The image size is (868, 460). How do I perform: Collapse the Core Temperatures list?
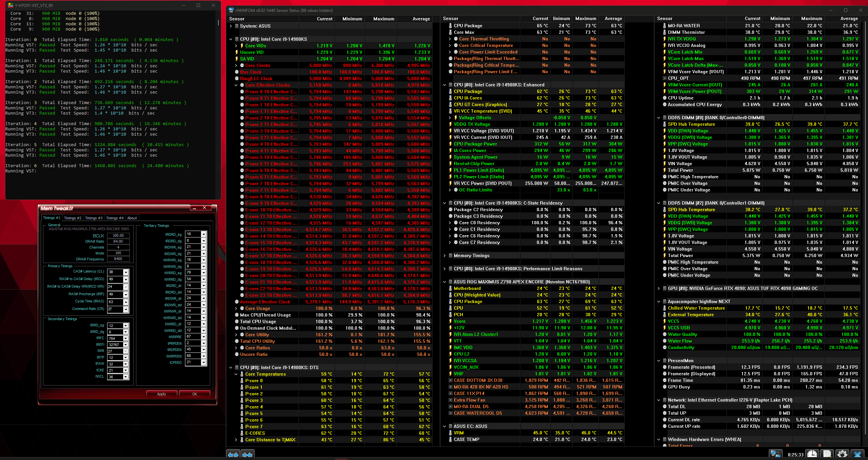point(236,374)
